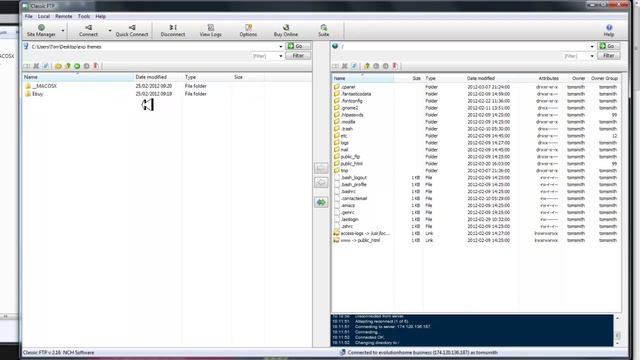Click the cut (scissors) icon in local pane
Viewport: 640px width, 360px height.
pyautogui.click(x=36, y=66)
